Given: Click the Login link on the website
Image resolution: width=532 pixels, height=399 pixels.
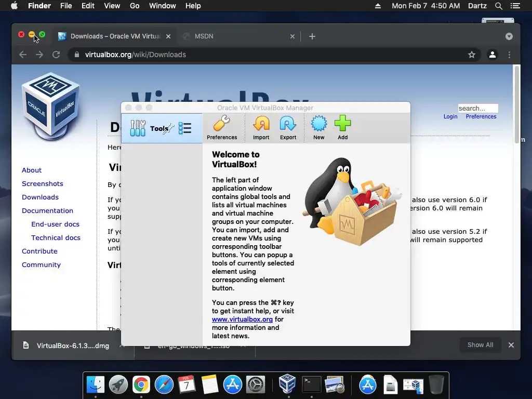Looking at the screenshot, I should click(450, 116).
